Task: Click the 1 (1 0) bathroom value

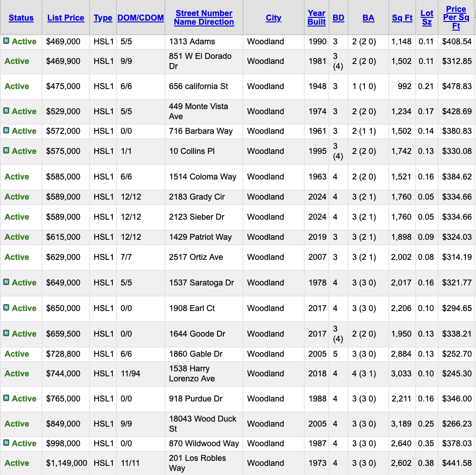Action: [x=364, y=86]
